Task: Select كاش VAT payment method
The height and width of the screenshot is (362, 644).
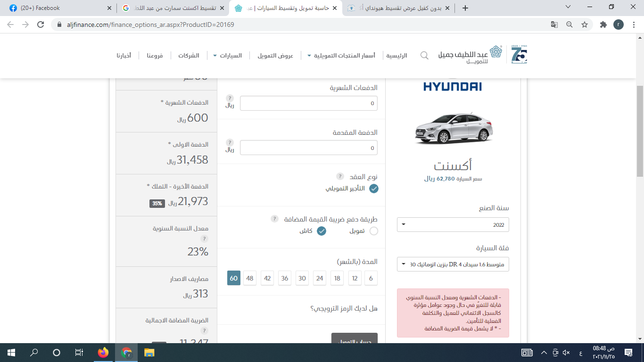Action: point(322,231)
